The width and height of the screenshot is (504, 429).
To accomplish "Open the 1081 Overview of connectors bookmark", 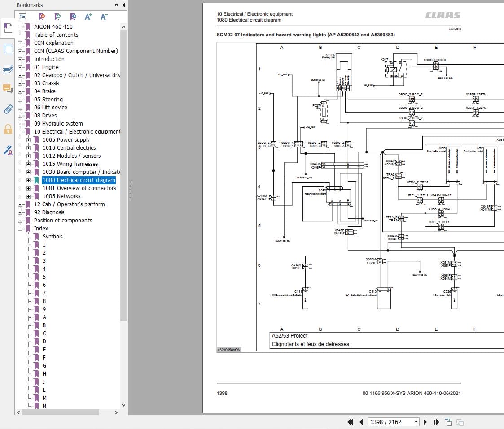I will coord(79,188).
